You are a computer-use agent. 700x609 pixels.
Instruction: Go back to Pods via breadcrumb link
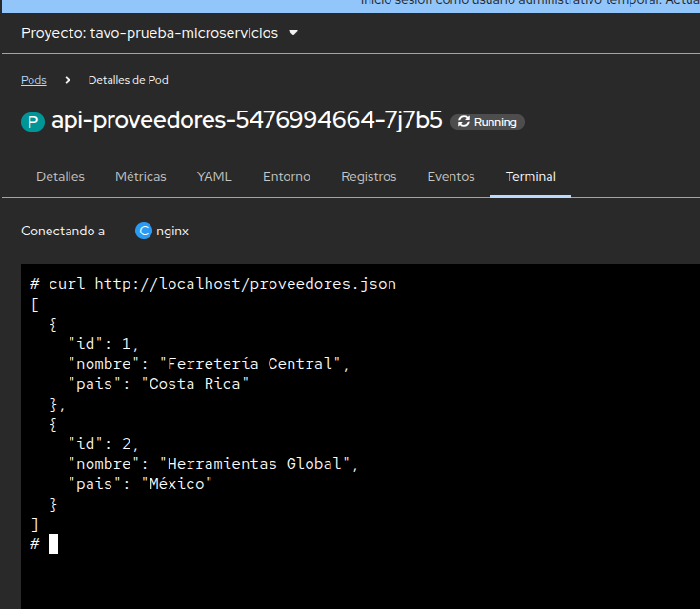[33, 80]
